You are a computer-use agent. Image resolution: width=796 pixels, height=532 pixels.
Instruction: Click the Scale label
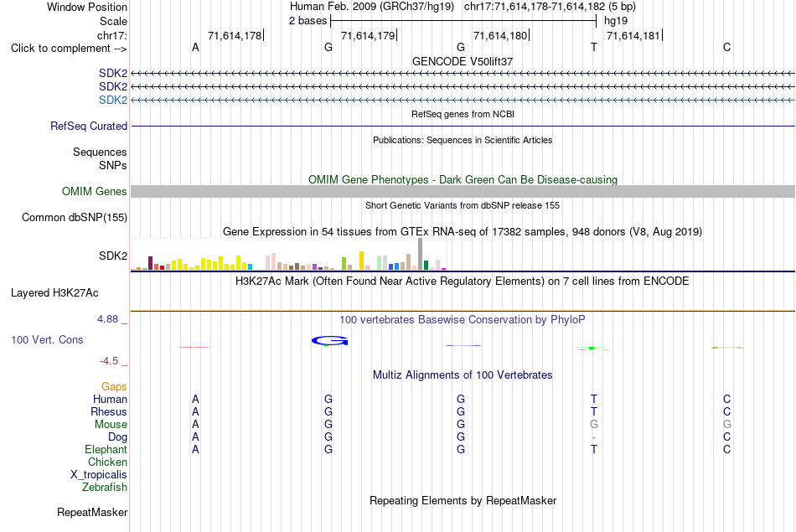(x=113, y=21)
